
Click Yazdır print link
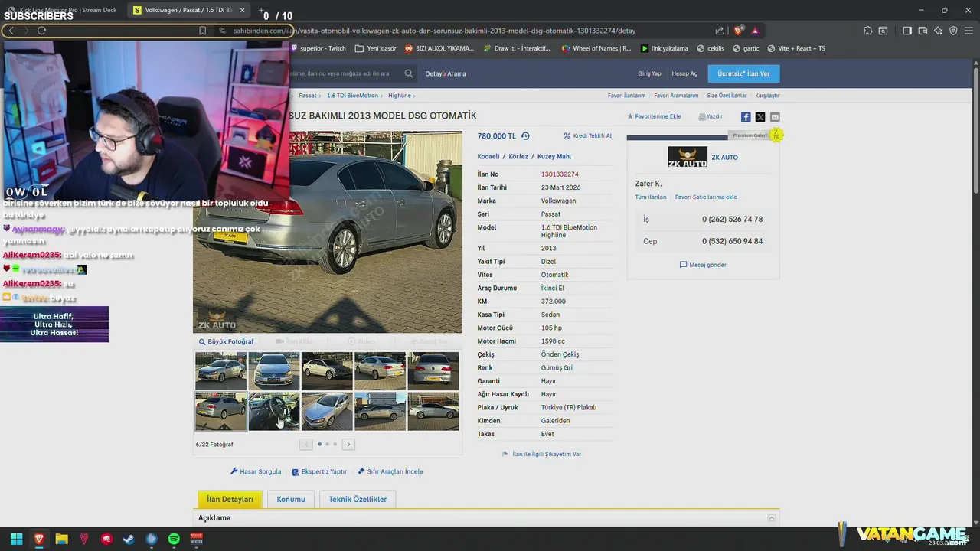(710, 116)
